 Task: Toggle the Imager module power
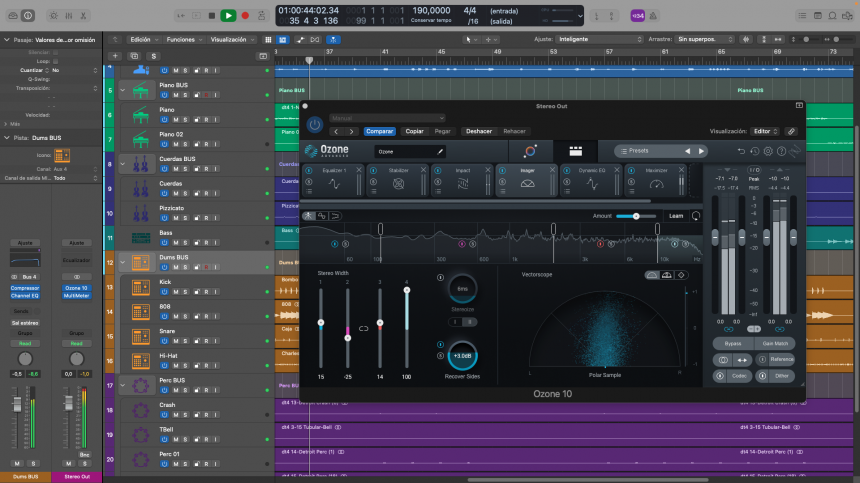502,171
